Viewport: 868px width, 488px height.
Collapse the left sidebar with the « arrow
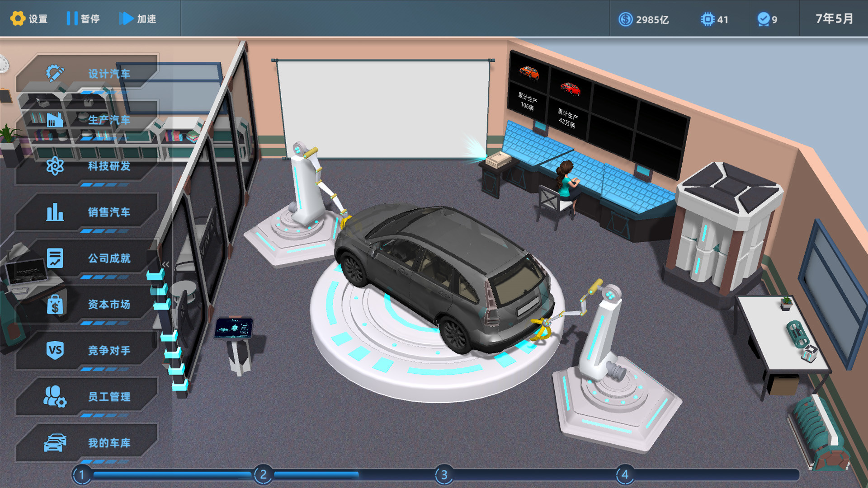[x=166, y=265]
